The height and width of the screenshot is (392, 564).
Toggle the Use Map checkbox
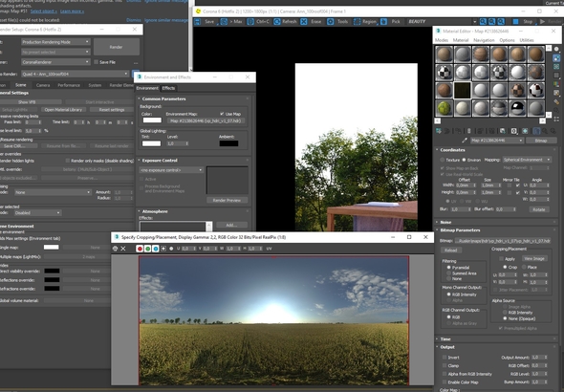click(x=222, y=114)
